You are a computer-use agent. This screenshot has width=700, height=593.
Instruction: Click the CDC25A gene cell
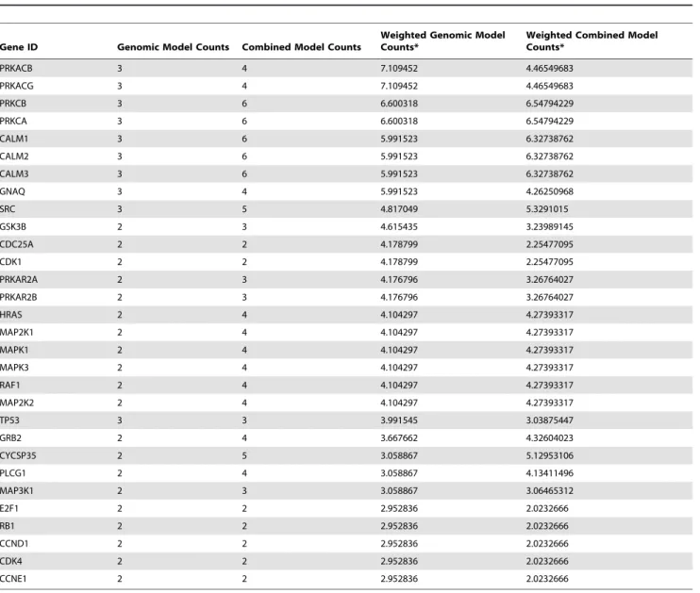(17, 244)
